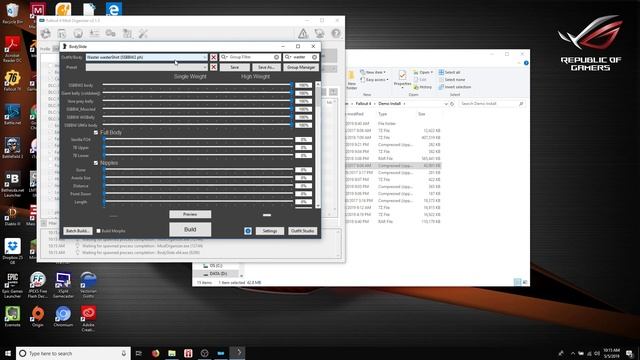The height and width of the screenshot is (360, 640).
Task: Click the Save preset button
Action: coord(234,67)
